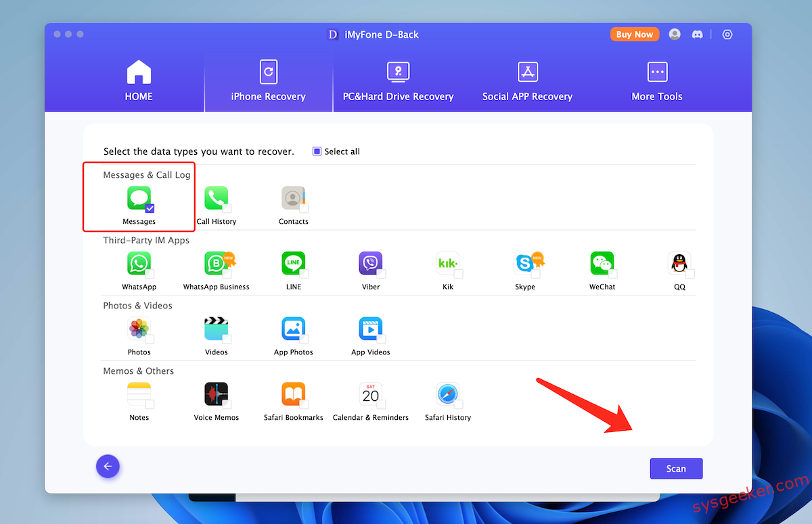The width and height of the screenshot is (812, 524).
Task: Check the App Videos checkbox
Action: click(x=381, y=339)
